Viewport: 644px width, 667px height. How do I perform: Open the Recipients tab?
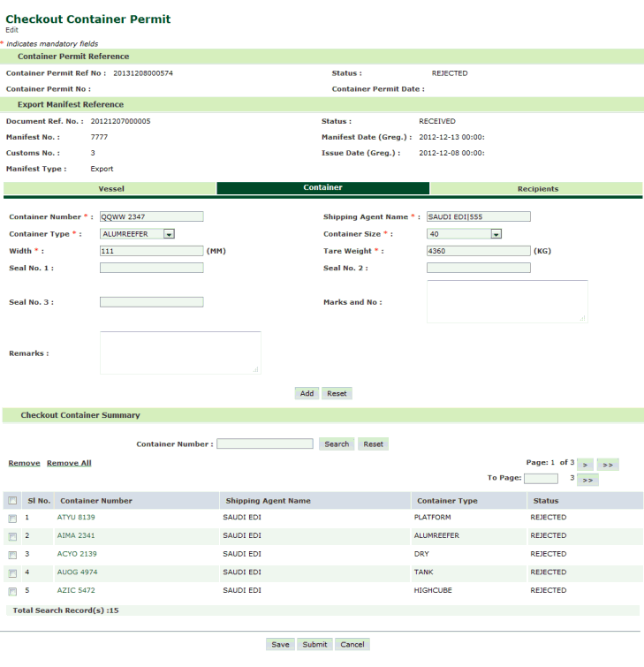pyautogui.click(x=537, y=188)
